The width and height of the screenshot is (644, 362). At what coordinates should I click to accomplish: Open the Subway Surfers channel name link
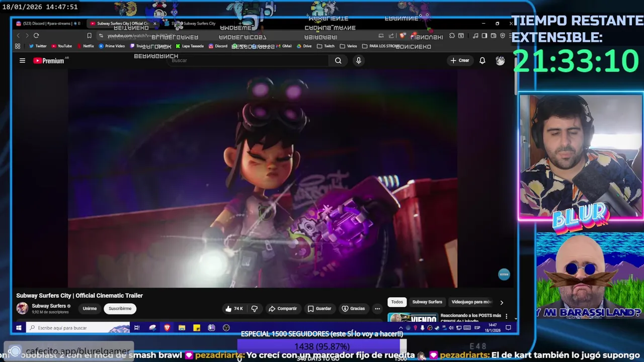(x=49, y=306)
